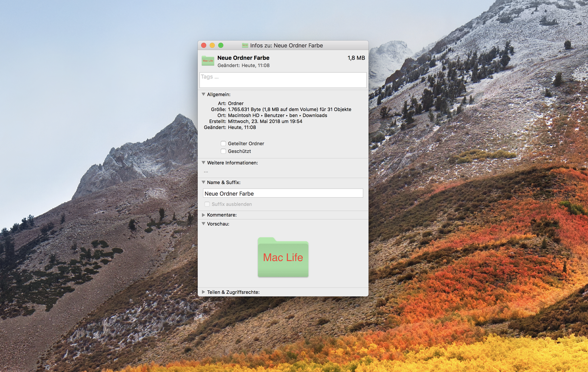Collapse the Vorschau section

pyautogui.click(x=203, y=224)
